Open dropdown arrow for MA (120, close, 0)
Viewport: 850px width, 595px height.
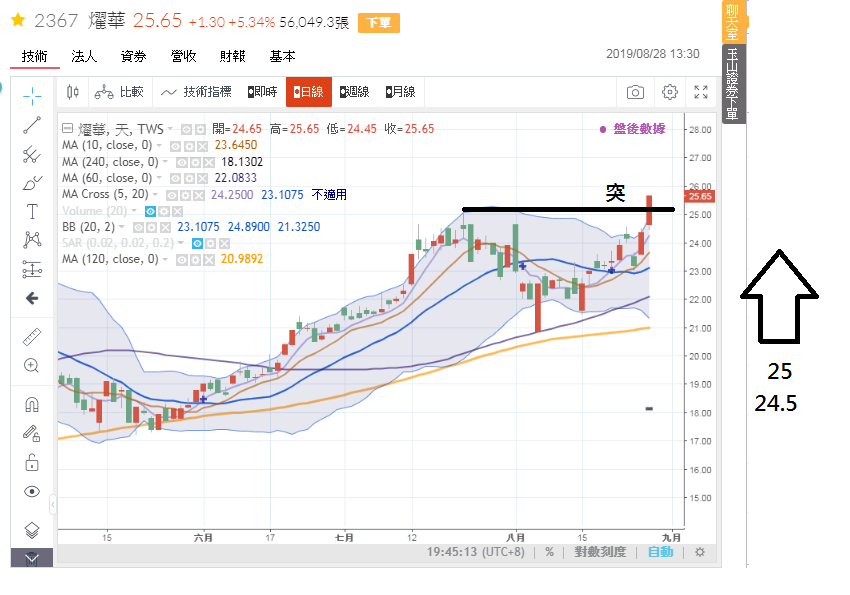tap(165, 260)
